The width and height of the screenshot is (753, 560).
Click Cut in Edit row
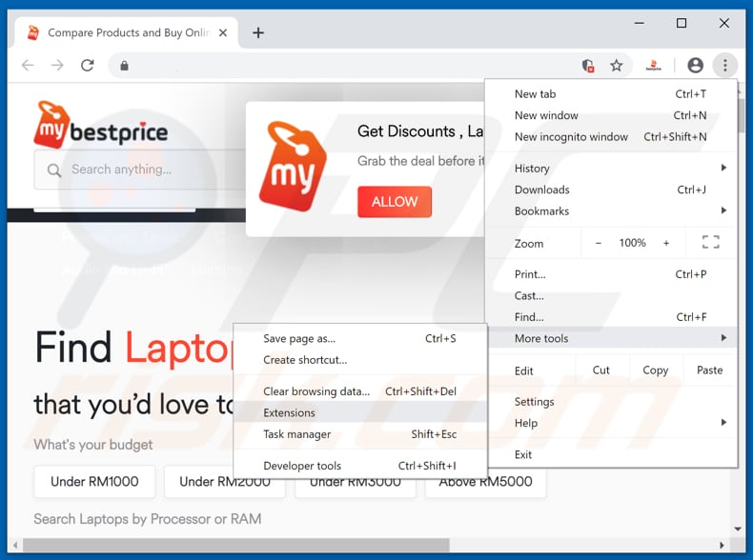click(601, 370)
